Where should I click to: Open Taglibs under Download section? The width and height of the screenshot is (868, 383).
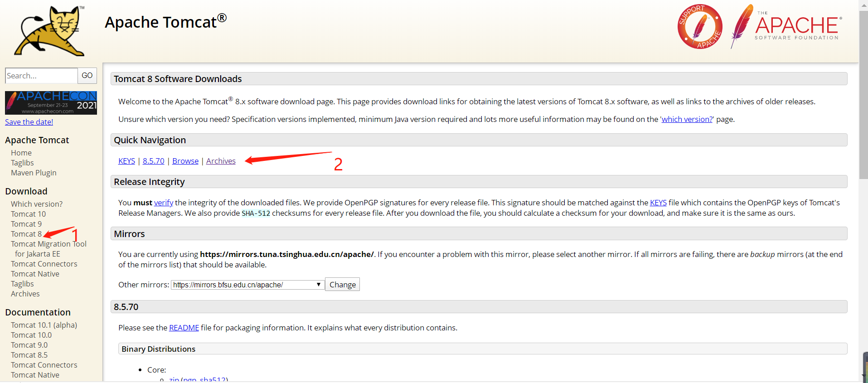pos(22,284)
